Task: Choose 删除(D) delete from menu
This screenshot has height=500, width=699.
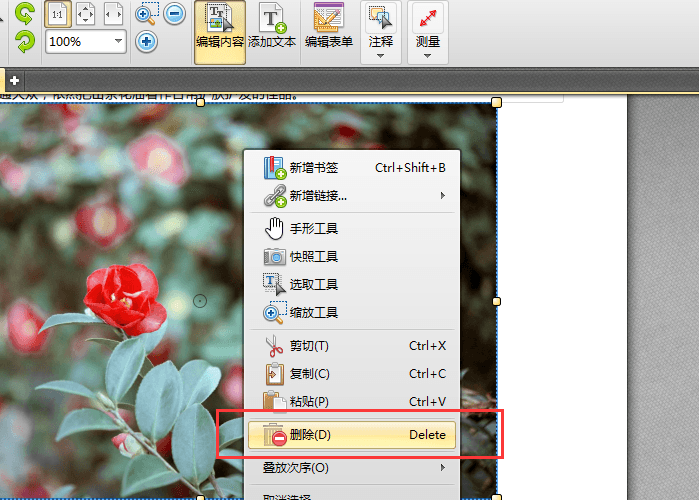Action: tap(352, 434)
